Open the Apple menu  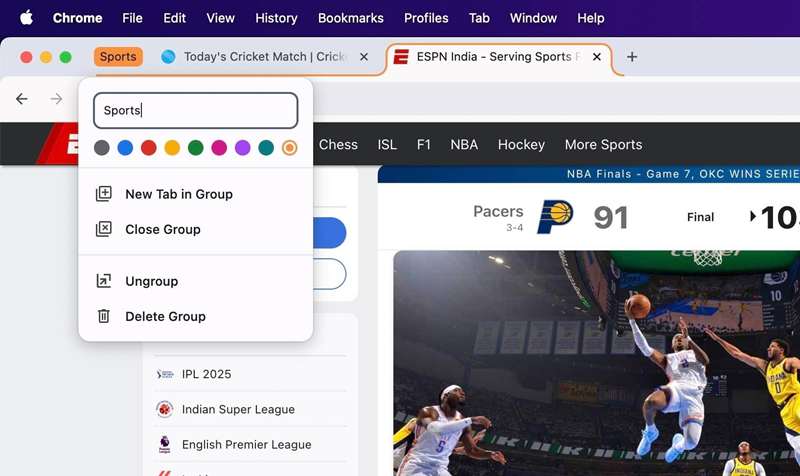tap(26, 18)
